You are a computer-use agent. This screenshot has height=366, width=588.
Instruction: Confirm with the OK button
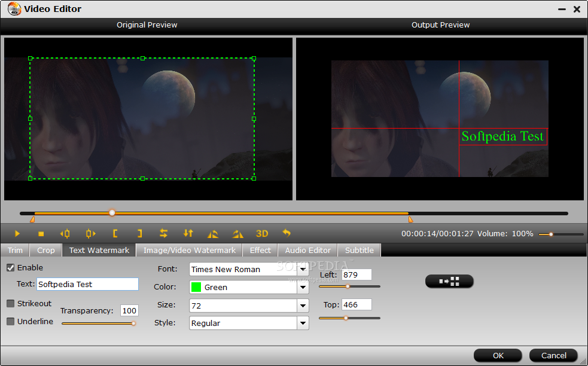[498, 355]
